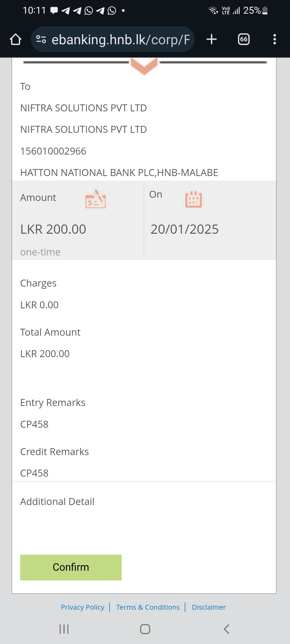
Task: Open Android recent apps button
Action: tap(64, 629)
